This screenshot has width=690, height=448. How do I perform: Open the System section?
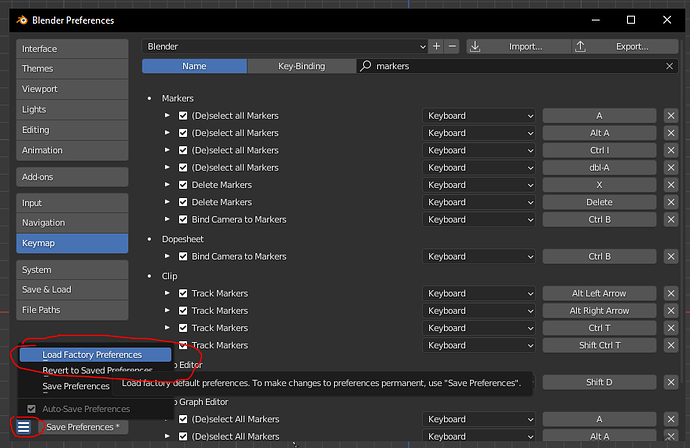72,270
